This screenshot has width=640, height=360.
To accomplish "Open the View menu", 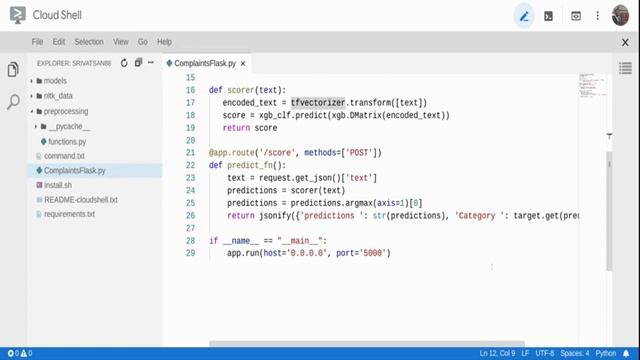I will click(120, 42).
